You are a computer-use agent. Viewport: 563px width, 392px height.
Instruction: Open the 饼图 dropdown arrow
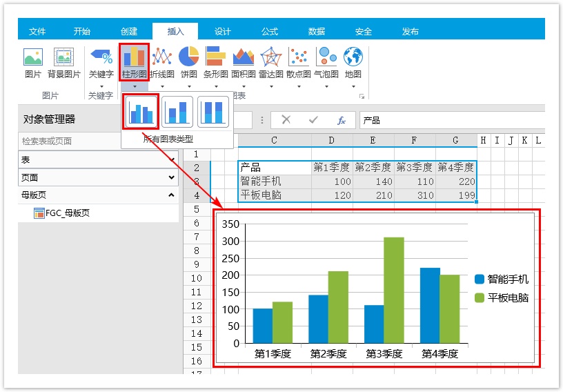(x=189, y=86)
